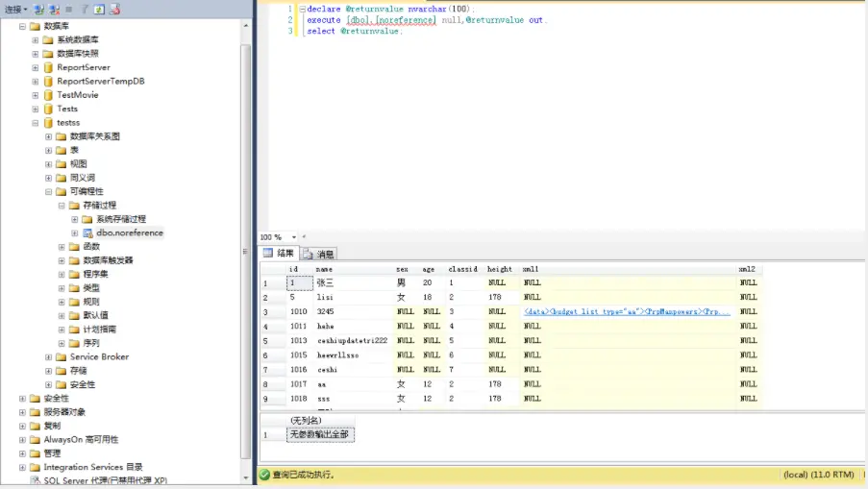The height and width of the screenshot is (489, 868).
Task: Select the cell containing ceshiupdatetri222
Action: click(353, 340)
